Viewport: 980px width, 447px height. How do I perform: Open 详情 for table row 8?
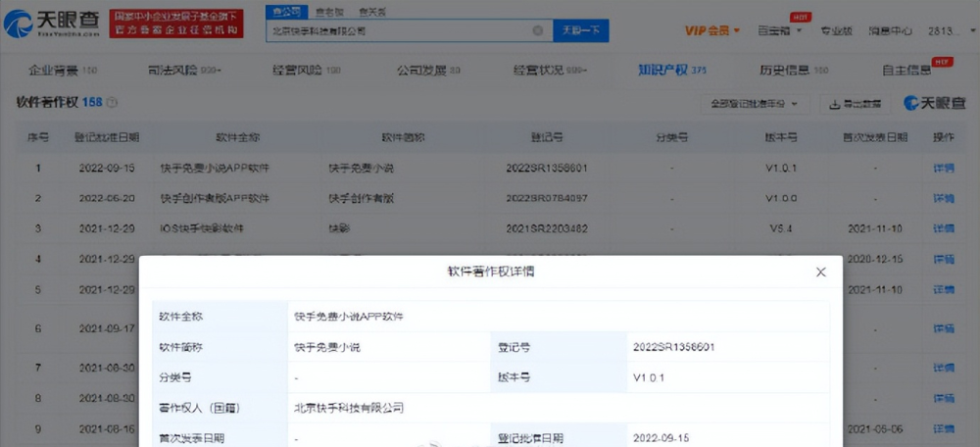click(943, 398)
